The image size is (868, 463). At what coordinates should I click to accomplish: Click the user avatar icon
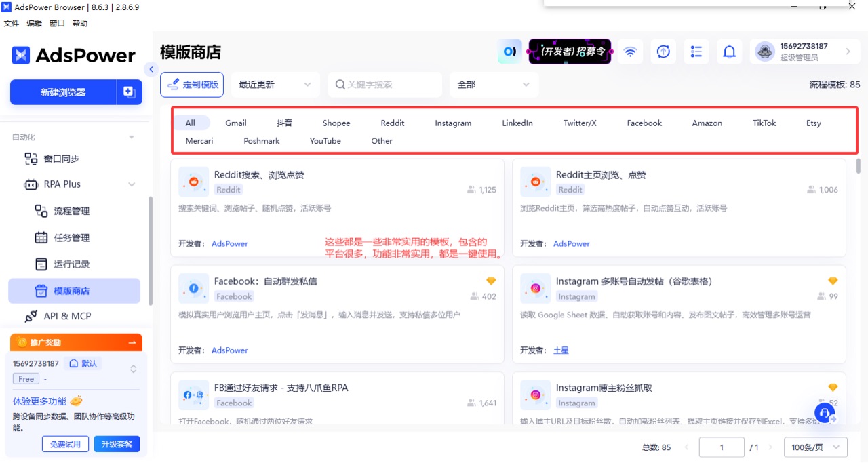click(x=765, y=52)
